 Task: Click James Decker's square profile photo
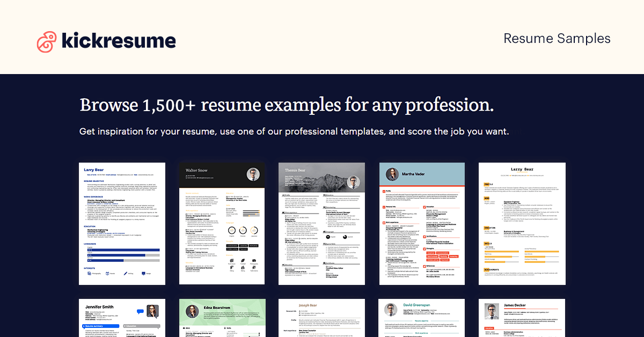489,311
